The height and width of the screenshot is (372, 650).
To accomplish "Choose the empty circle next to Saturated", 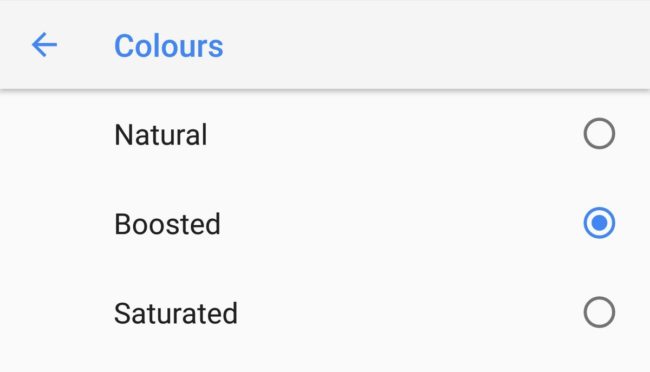I will pyautogui.click(x=599, y=312).
